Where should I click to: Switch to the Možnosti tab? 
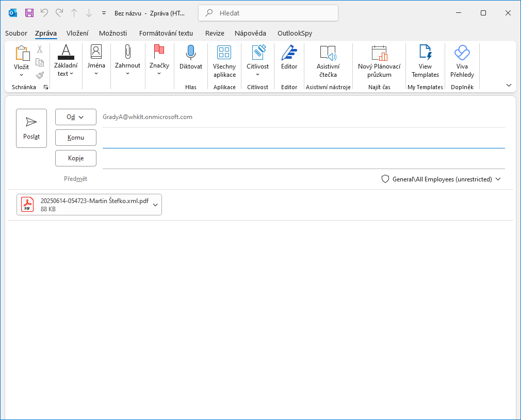click(113, 33)
